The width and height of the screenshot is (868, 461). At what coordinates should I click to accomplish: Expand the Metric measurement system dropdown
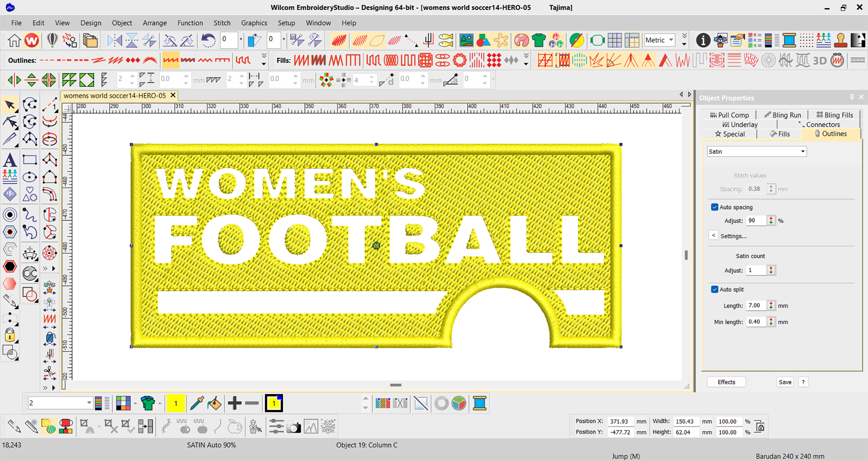pos(671,40)
